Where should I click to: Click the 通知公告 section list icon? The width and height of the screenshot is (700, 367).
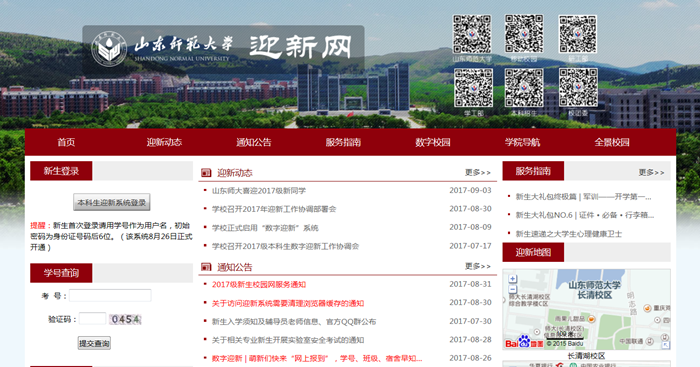coord(206,267)
